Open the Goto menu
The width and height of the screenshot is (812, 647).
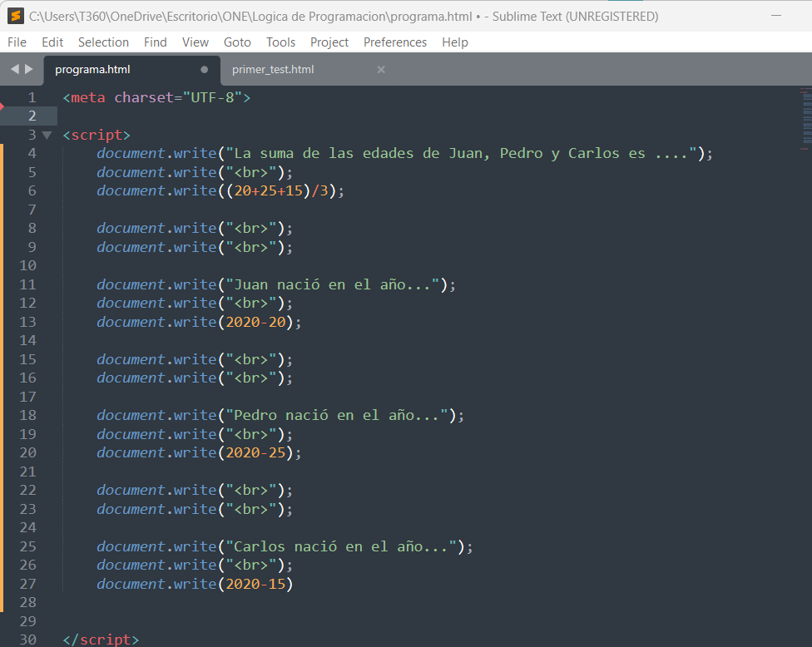coord(237,42)
